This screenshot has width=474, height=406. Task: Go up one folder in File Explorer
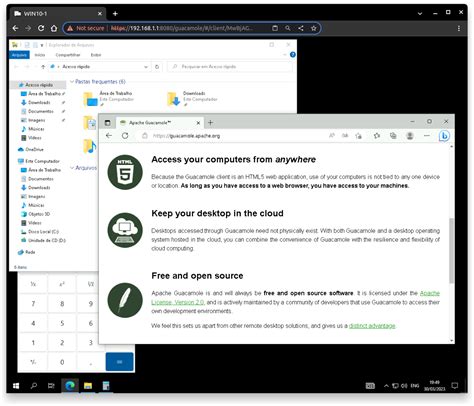tap(43, 67)
